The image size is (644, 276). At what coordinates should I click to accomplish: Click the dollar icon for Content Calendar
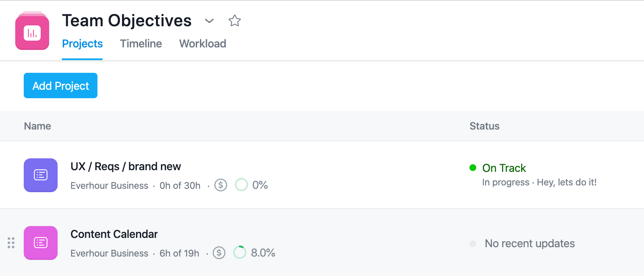(x=219, y=253)
